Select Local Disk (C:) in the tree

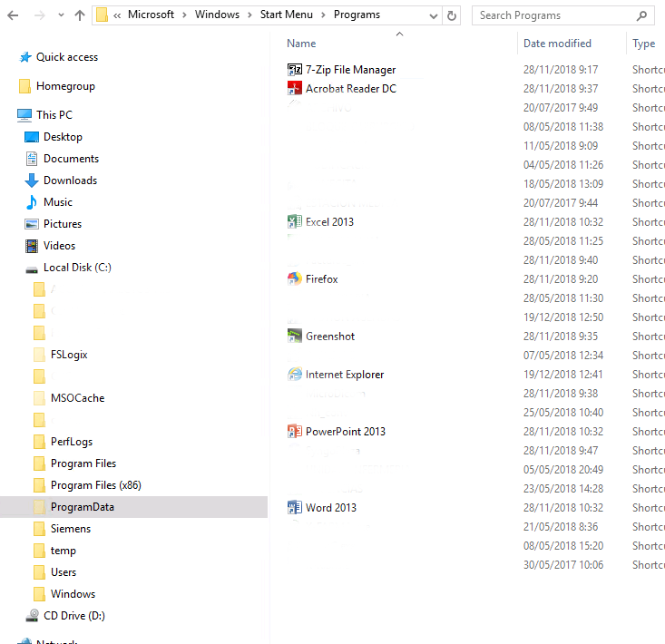77,268
